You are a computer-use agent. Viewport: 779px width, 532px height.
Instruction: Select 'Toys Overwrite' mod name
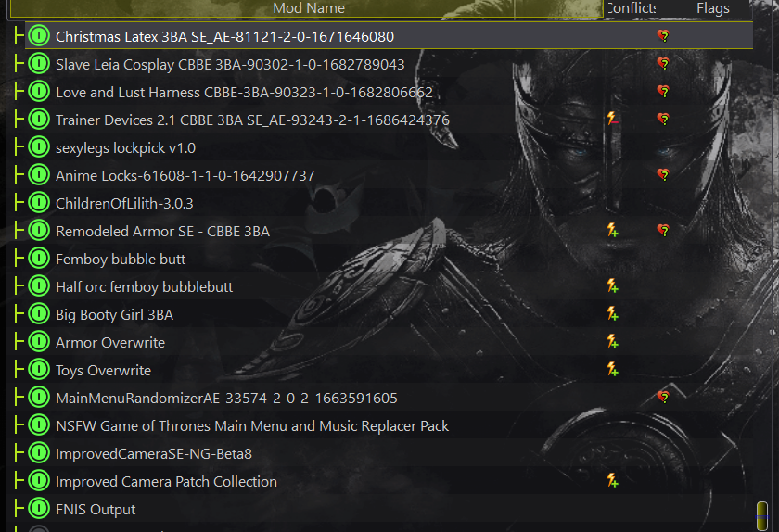(x=103, y=371)
